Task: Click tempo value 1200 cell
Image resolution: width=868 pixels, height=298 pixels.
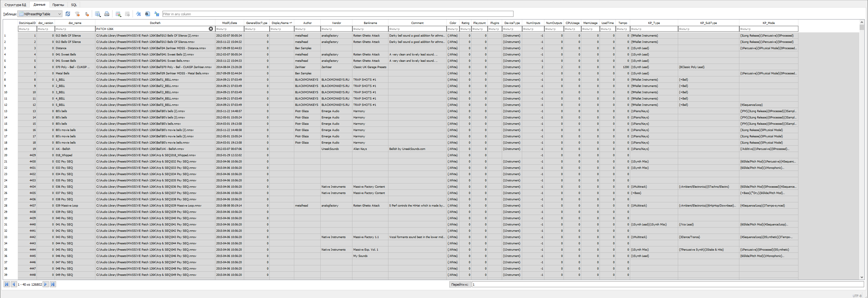Action: [x=623, y=67]
